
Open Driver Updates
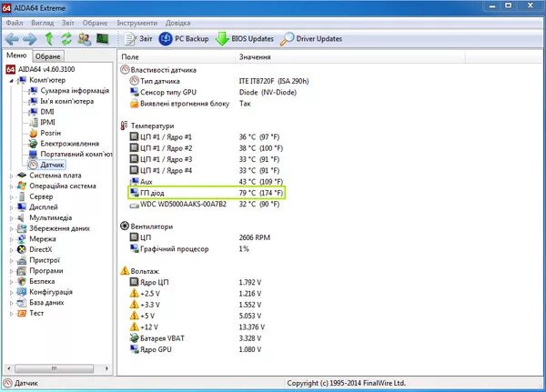pyautogui.click(x=311, y=38)
